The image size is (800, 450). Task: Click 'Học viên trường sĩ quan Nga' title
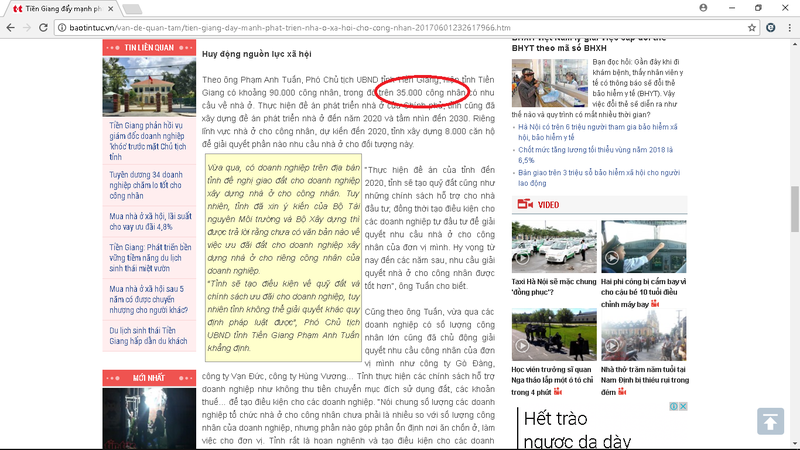552,381
